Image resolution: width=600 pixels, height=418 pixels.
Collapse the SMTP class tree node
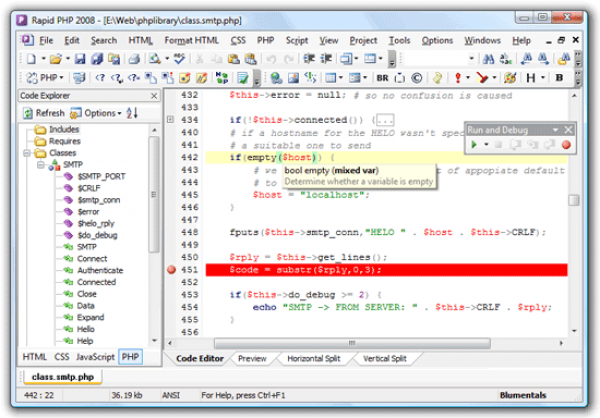40,164
